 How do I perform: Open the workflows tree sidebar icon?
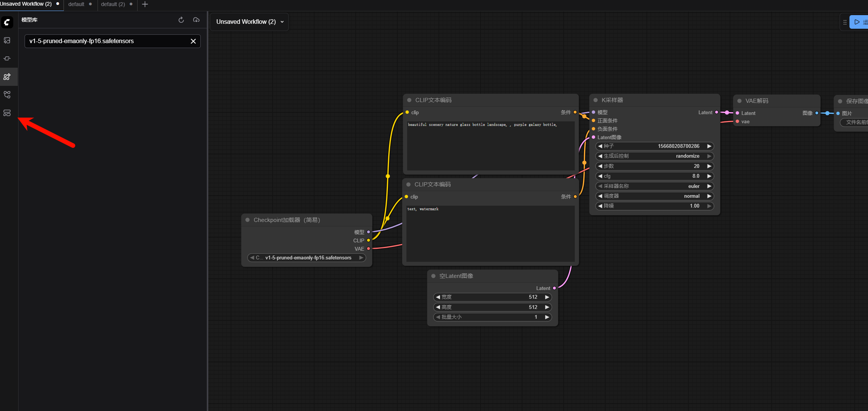coord(7,95)
